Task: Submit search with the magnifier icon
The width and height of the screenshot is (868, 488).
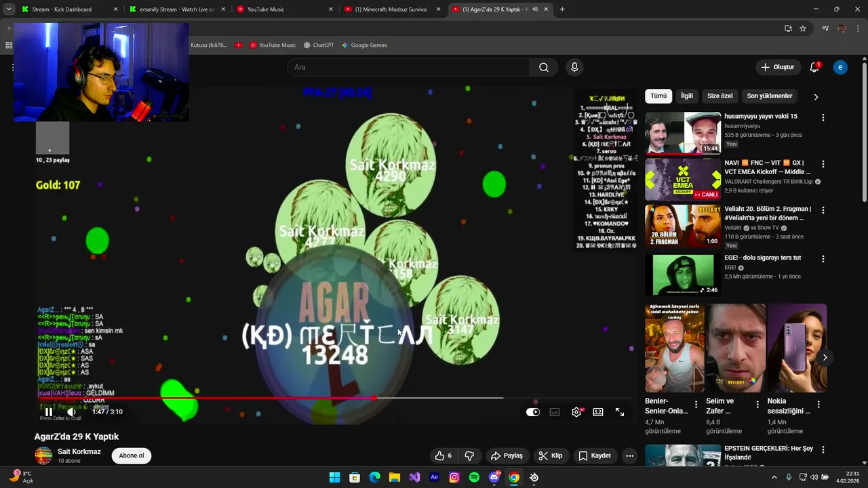Action: click(544, 67)
